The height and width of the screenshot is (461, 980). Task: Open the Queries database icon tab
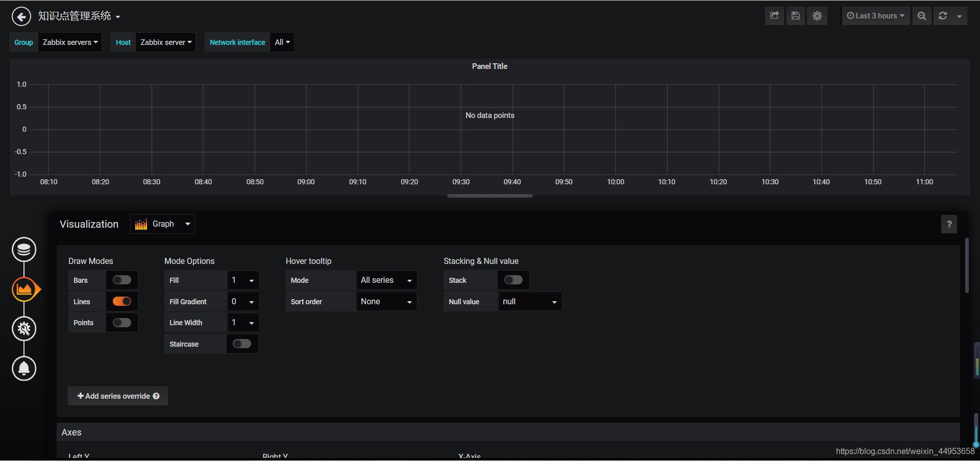[24, 250]
